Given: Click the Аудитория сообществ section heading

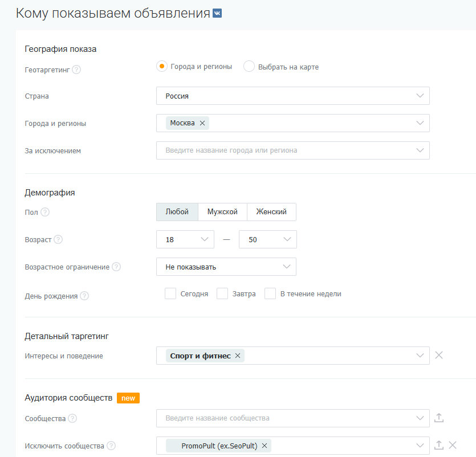Looking at the screenshot, I should click(x=68, y=398).
